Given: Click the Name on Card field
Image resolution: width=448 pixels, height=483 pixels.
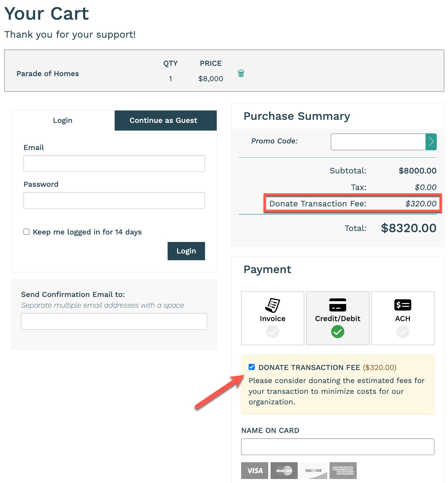Looking at the screenshot, I should (x=338, y=447).
